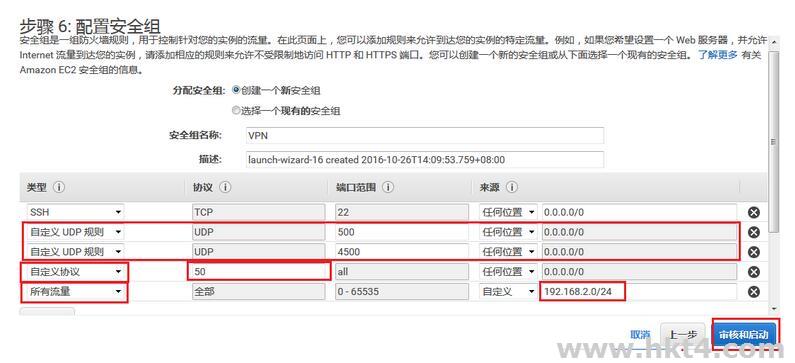Click the port 22 cell in SSH row
Screen dimensions: 795x363
point(402,212)
